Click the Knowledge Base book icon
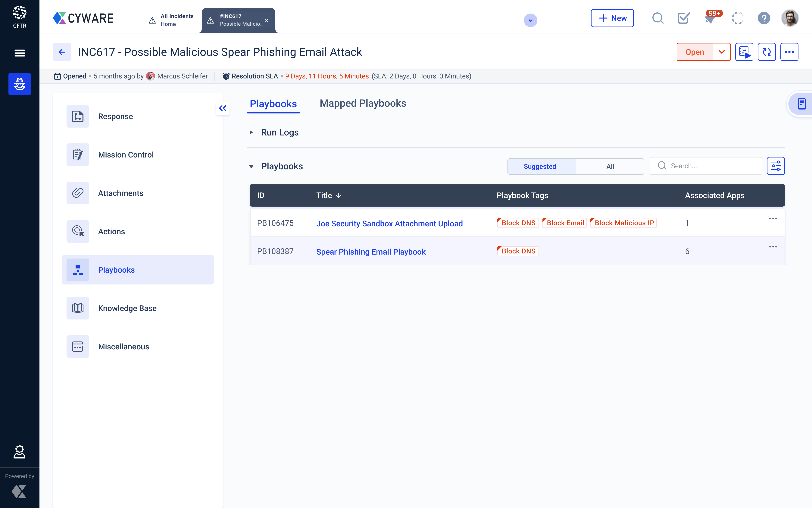 77,308
